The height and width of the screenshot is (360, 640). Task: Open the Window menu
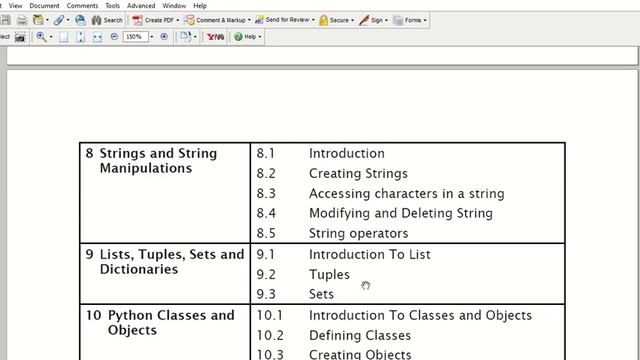tap(174, 6)
